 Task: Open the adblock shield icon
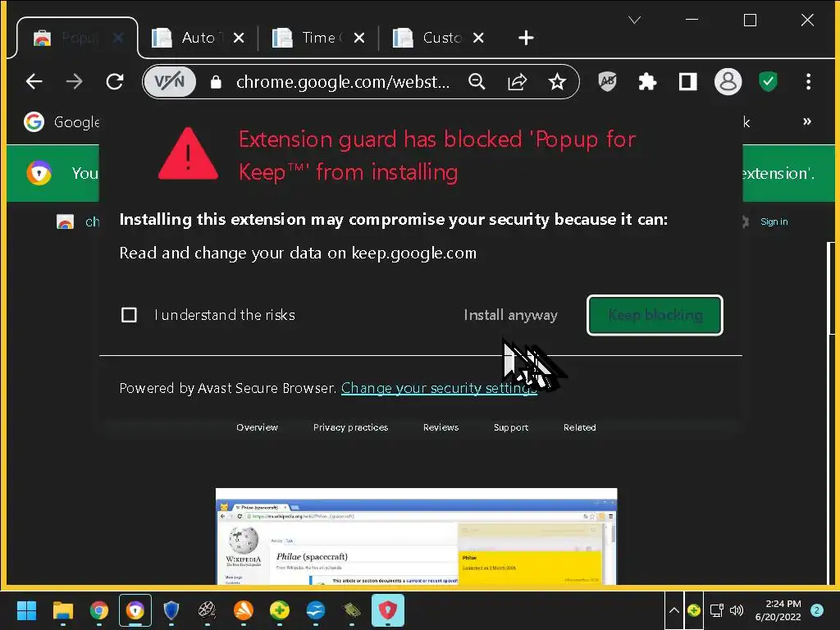(607, 81)
